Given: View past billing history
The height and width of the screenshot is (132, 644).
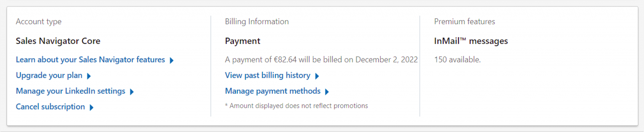Looking at the screenshot, I should click(x=268, y=76).
